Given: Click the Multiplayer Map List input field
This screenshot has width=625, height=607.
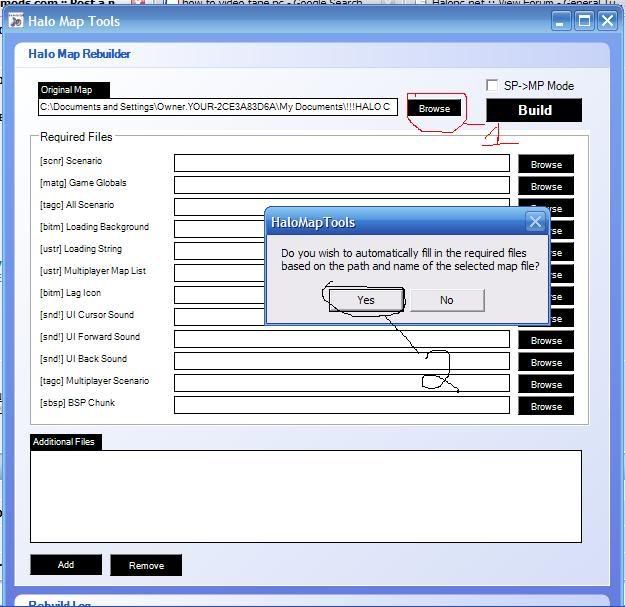Looking at the screenshot, I should point(220,273).
